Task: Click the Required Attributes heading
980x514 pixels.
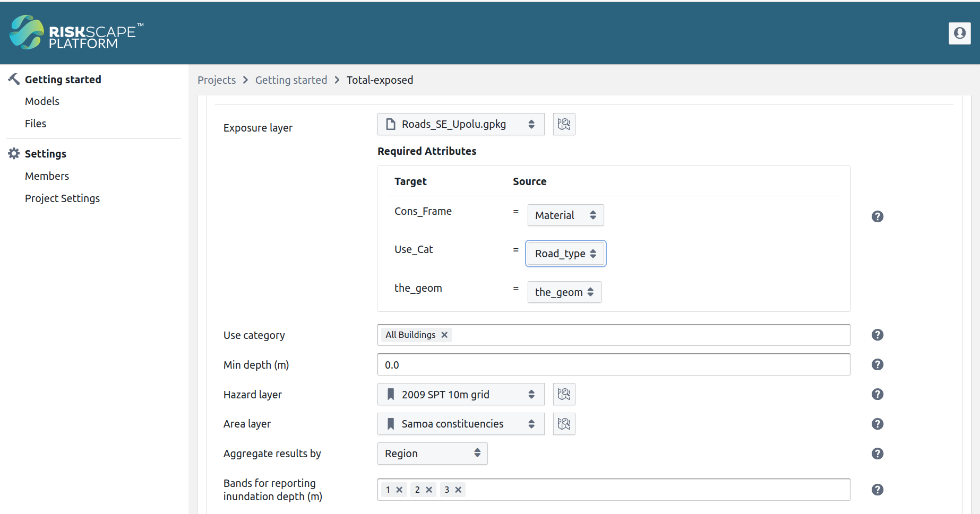Action: (x=427, y=151)
